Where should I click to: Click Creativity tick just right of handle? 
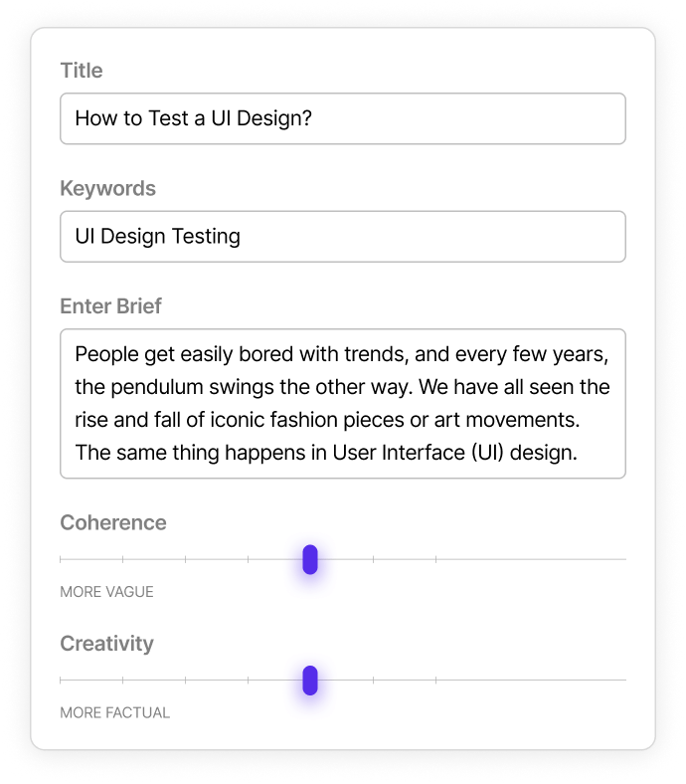(374, 681)
